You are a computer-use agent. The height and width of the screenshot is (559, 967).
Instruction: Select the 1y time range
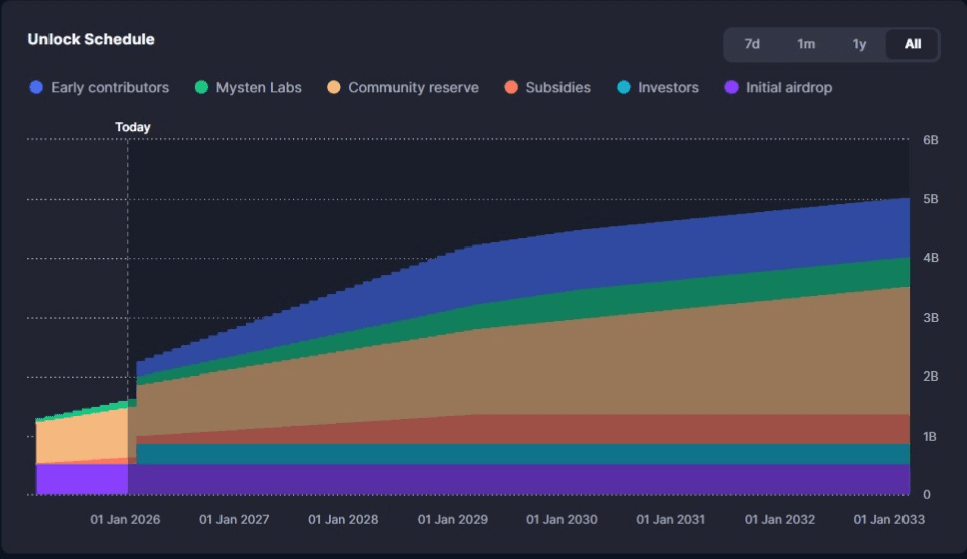(x=859, y=44)
